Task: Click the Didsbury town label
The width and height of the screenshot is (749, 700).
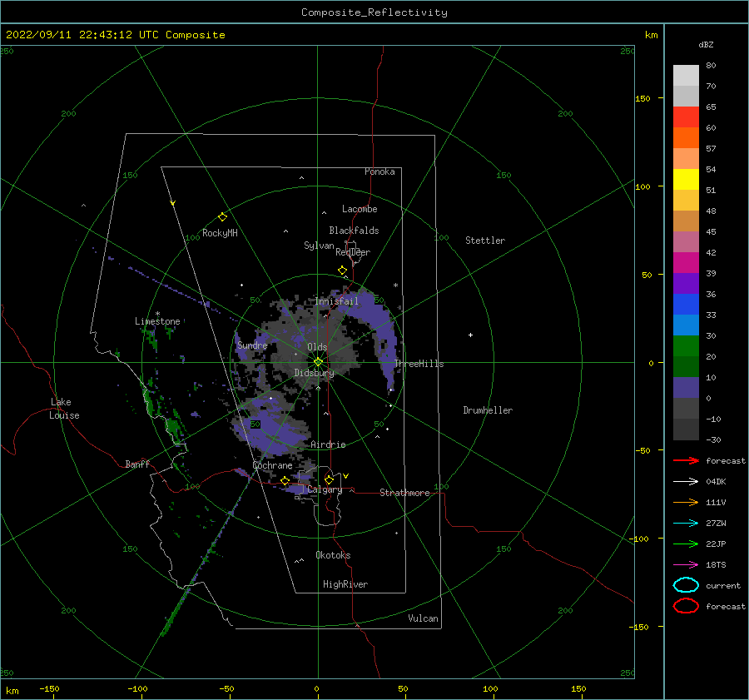Action: pos(314,373)
